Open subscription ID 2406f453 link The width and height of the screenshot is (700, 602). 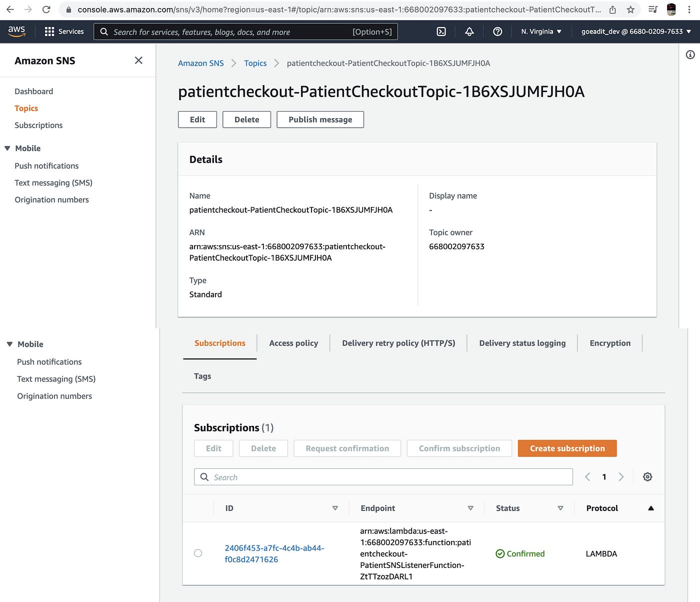tap(274, 553)
